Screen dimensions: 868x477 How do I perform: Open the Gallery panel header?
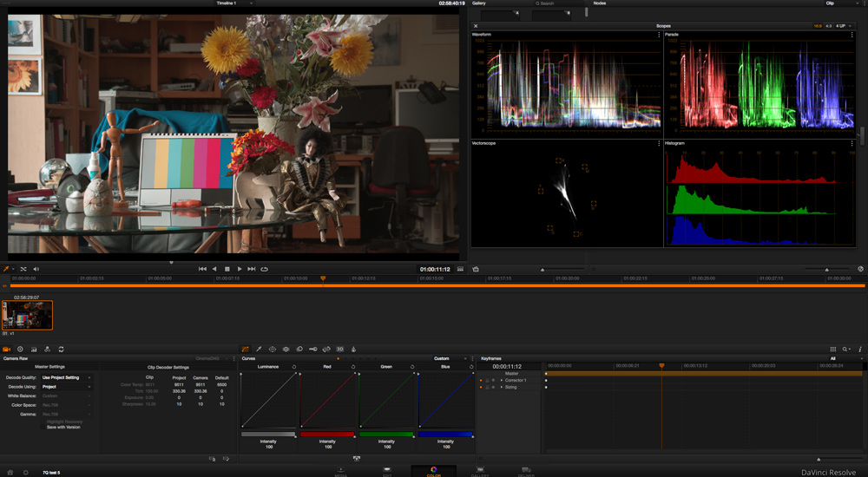tap(479, 3)
